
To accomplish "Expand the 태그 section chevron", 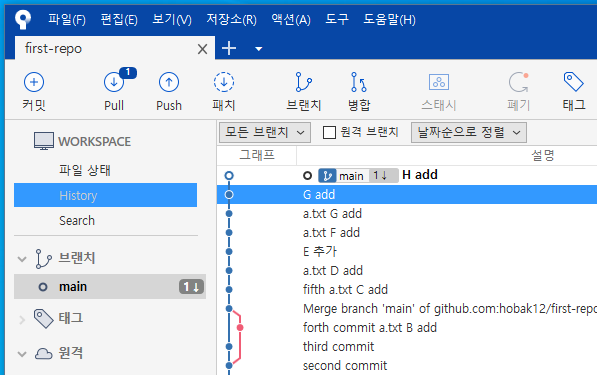I will coord(22,320).
